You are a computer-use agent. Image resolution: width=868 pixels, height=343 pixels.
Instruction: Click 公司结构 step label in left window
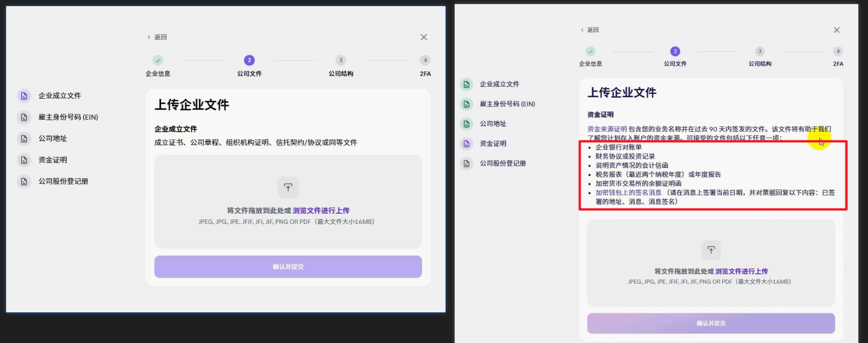341,74
